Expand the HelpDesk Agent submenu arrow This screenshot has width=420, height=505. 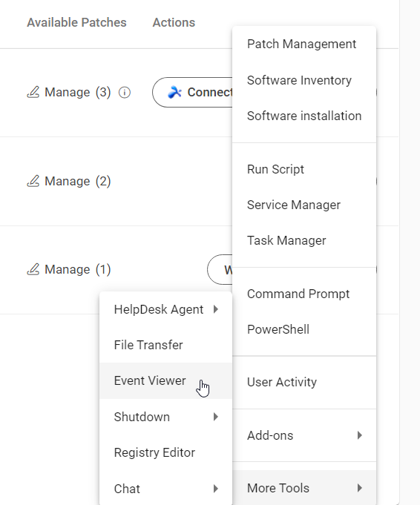tap(216, 309)
